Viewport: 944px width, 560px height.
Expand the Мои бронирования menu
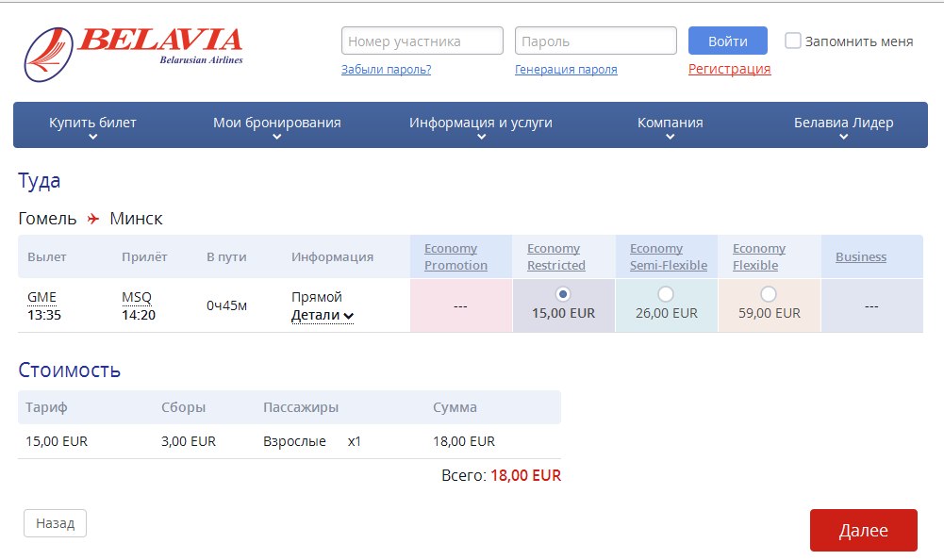pyautogui.click(x=276, y=124)
